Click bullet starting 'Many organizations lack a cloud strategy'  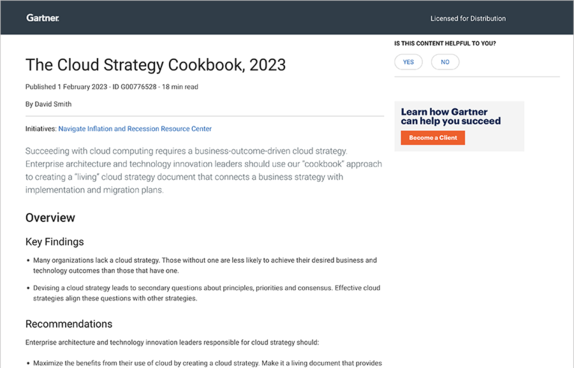[205, 265]
